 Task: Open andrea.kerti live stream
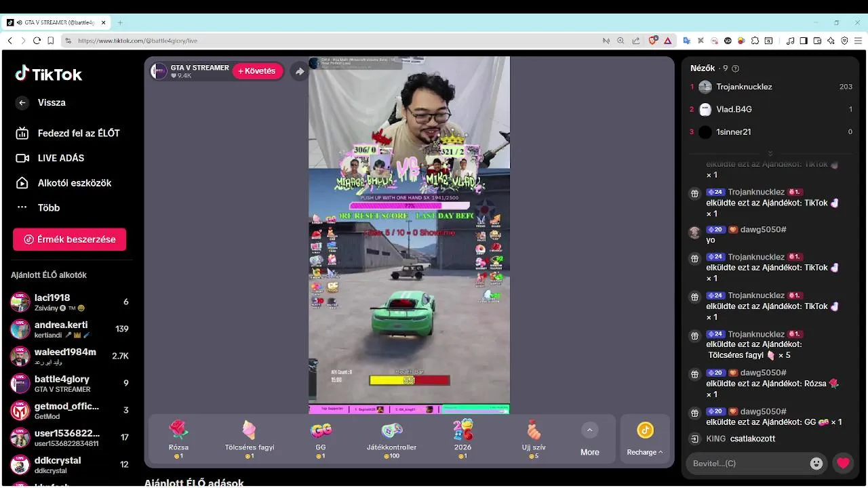tap(69, 329)
